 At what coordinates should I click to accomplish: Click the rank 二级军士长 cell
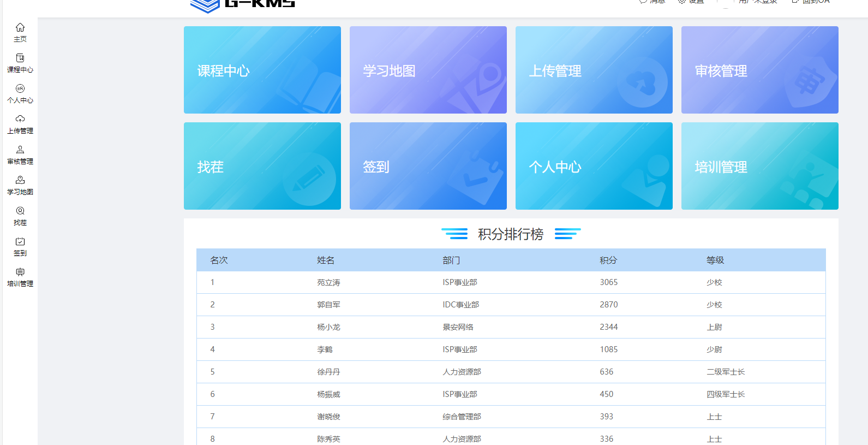(726, 372)
